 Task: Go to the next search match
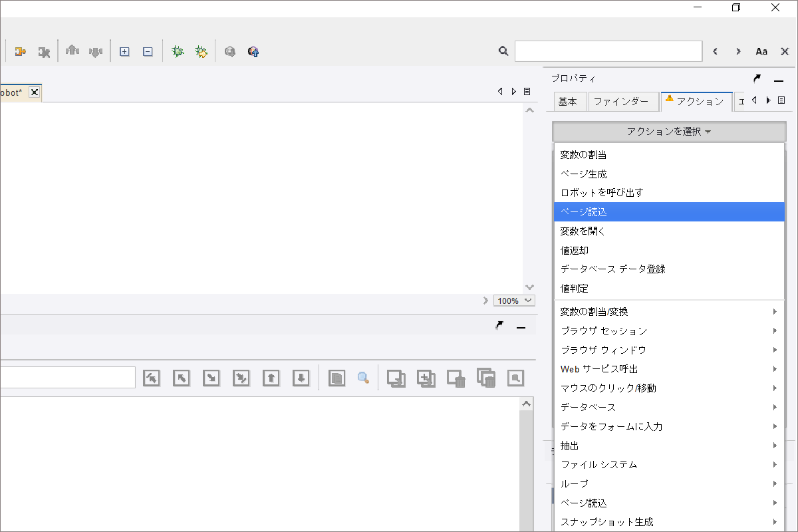[x=738, y=51]
